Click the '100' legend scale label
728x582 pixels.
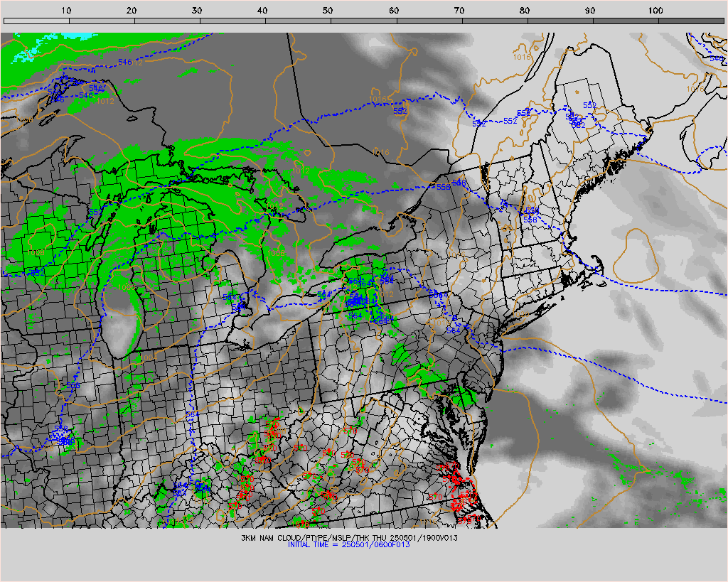655,10
